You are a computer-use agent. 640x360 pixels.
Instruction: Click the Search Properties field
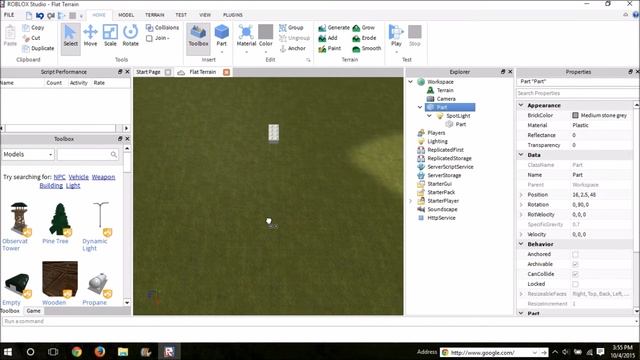tap(575, 93)
